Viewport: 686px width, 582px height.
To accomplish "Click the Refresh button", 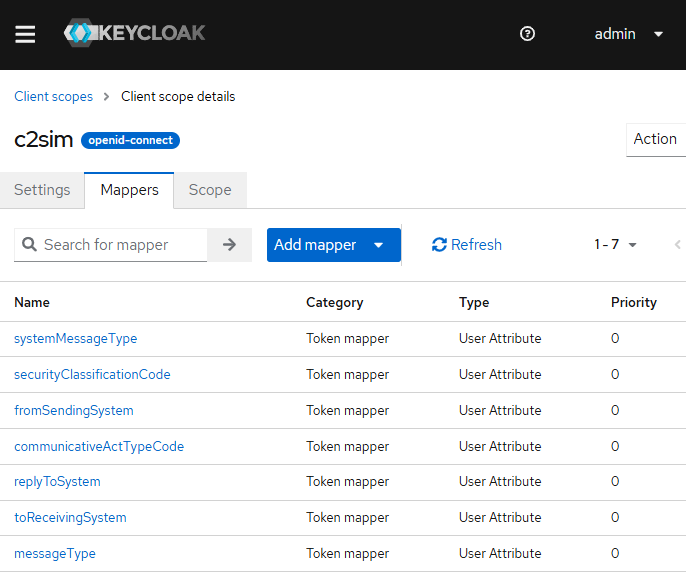I will (x=467, y=245).
